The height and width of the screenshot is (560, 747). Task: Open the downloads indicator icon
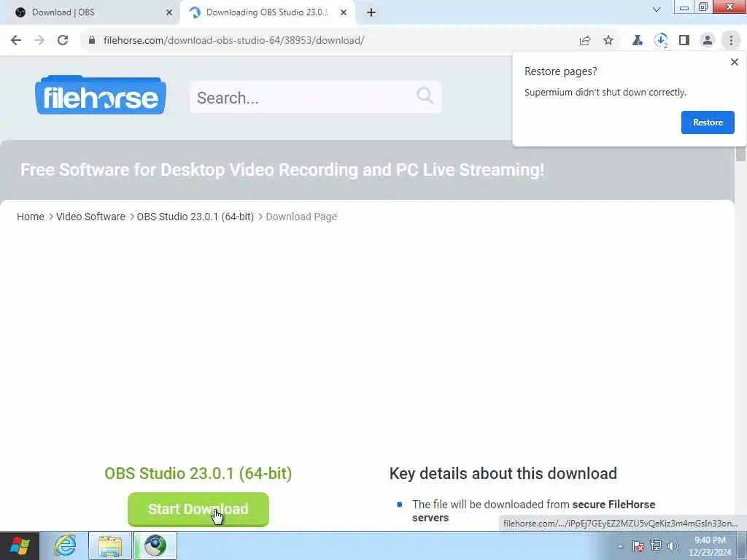661,41
